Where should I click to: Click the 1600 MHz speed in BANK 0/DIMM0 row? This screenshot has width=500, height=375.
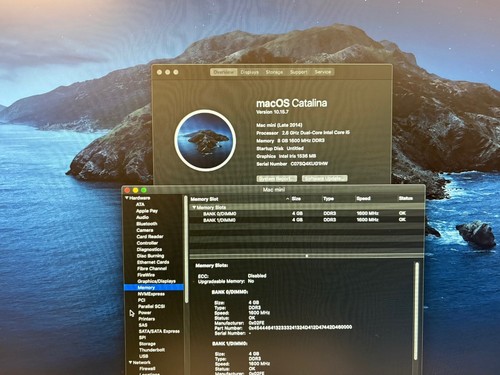pos(367,213)
